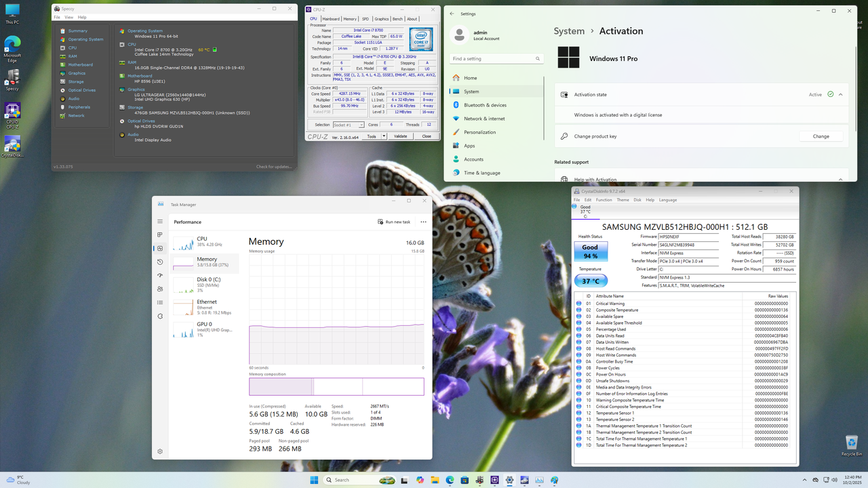Open Bluetooth & devices in Settings

pos(496,105)
